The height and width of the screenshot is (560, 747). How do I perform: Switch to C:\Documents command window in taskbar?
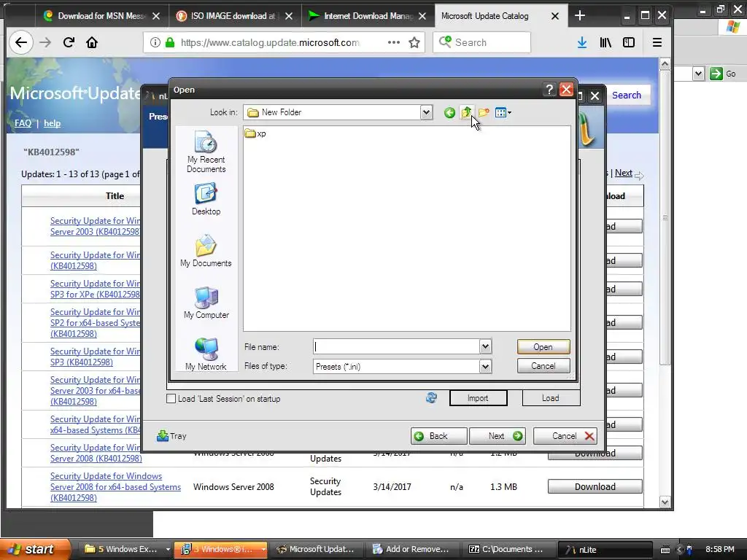tap(508, 549)
